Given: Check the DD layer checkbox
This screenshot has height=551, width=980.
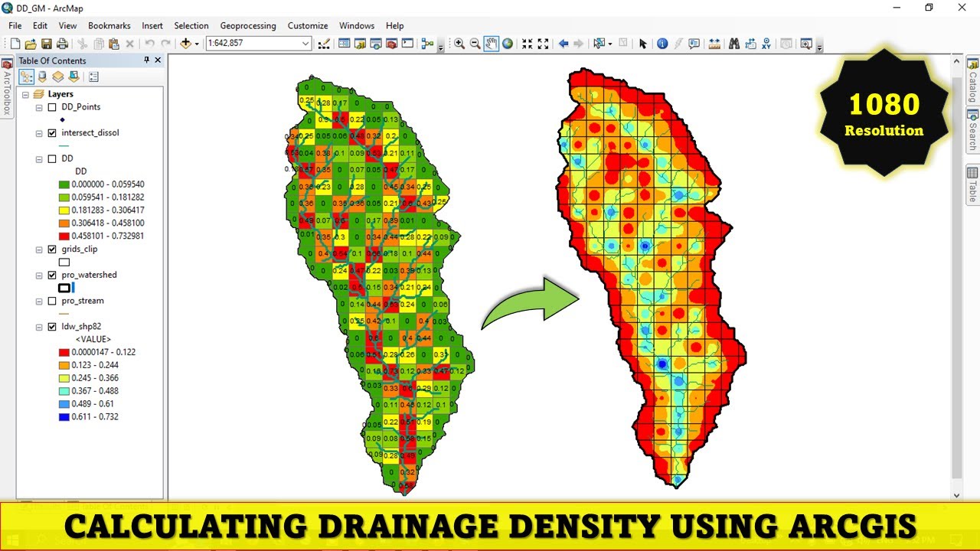Looking at the screenshot, I should [x=52, y=159].
